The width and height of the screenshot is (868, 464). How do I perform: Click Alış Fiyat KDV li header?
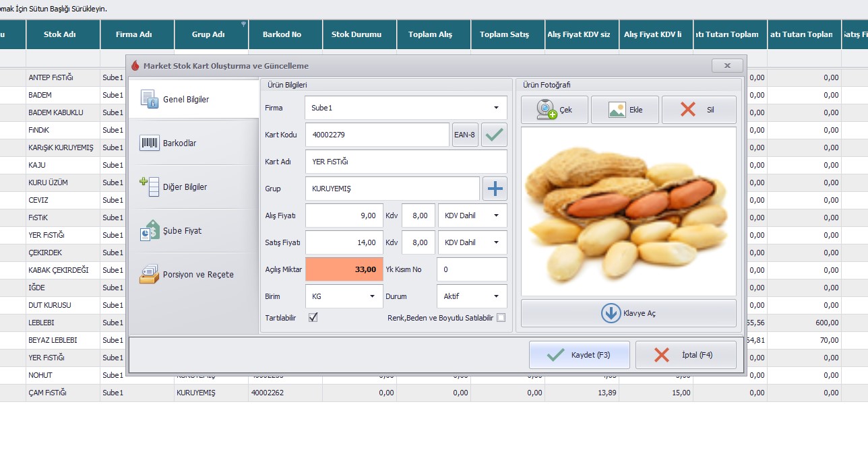pos(656,34)
